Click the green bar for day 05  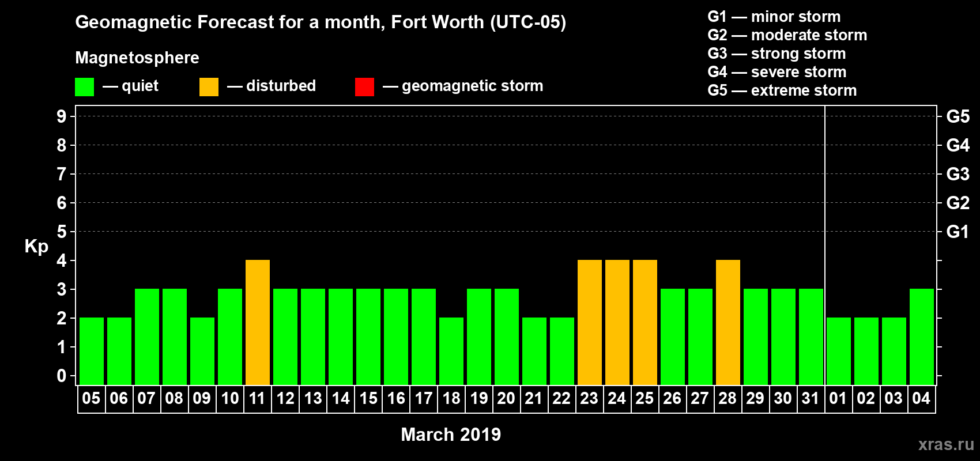coord(92,351)
